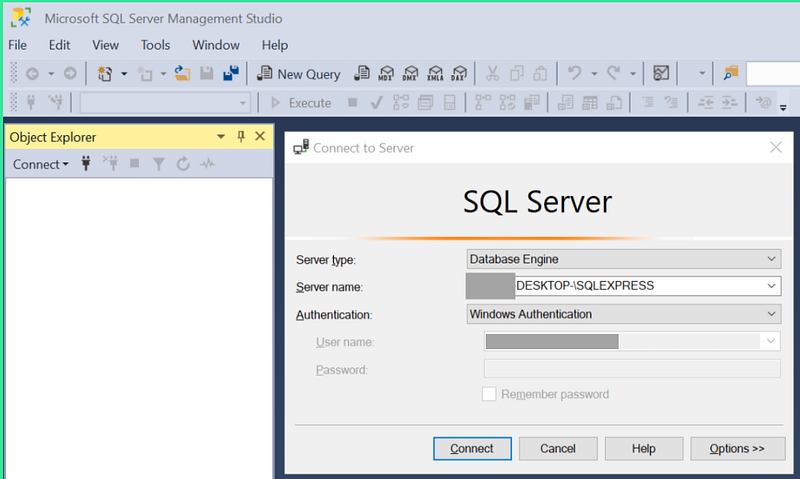The height and width of the screenshot is (479, 800).
Task: Click the Cancel button
Action: pyautogui.click(x=558, y=448)
